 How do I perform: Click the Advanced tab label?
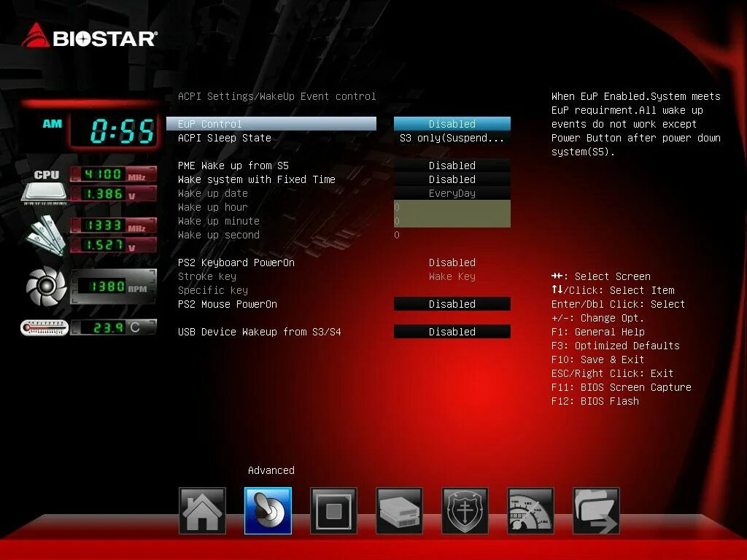[x=271, y=470]
